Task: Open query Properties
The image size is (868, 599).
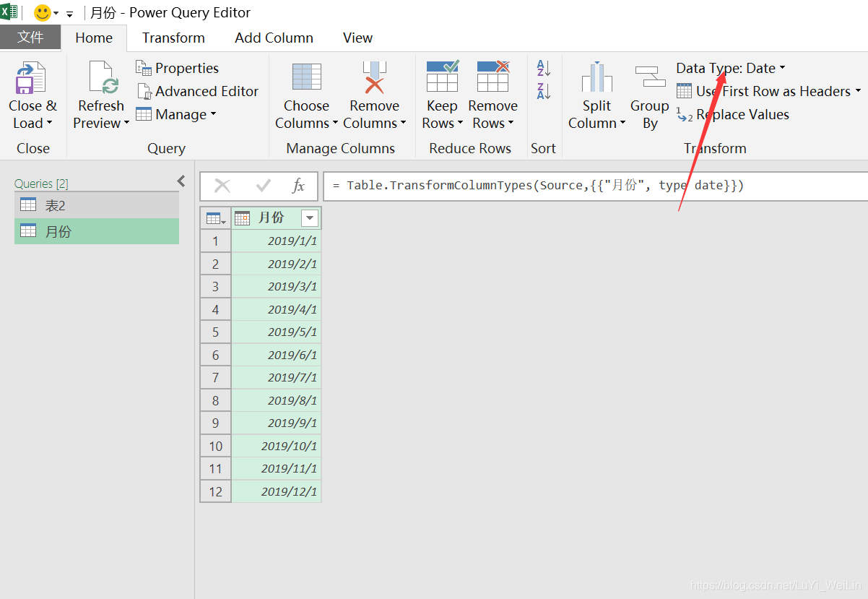Action: (x=177, y=68)
